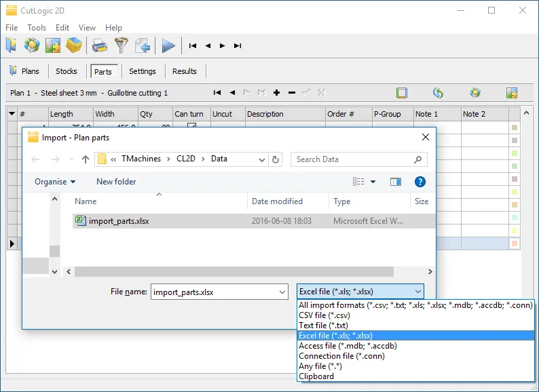This screenshot has width=539, height=392.
Task: Click the minus icon to delete record
Action: coord(292,93)
